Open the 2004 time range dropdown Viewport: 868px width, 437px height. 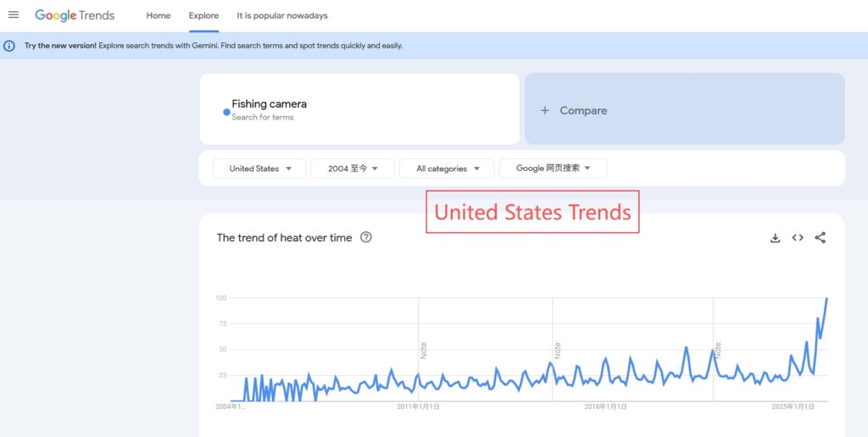tap(353, 169)
